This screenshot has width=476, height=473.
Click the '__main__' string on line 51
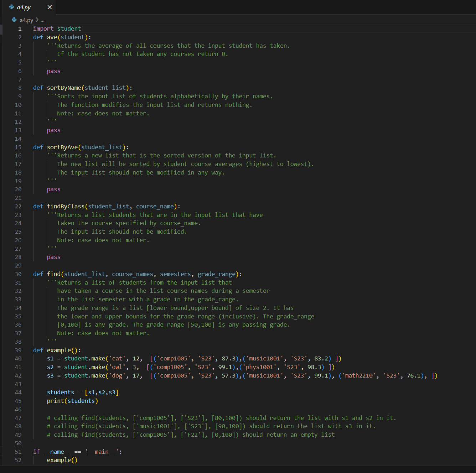tap(102, 452)
